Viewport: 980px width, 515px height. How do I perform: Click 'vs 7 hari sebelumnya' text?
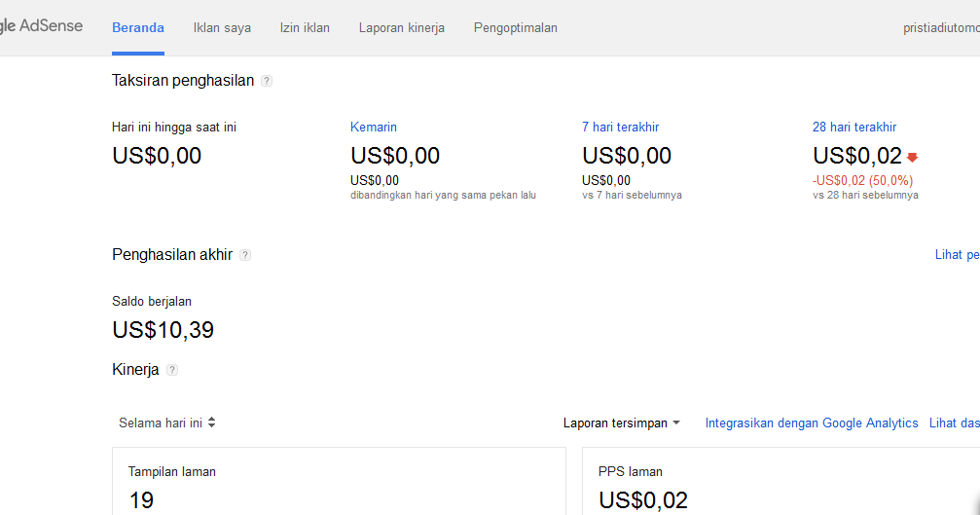632,195
